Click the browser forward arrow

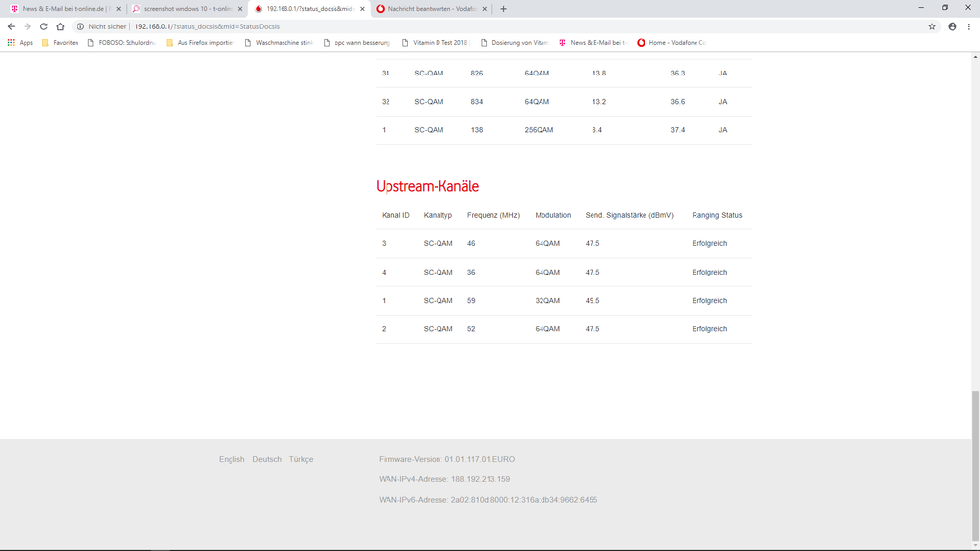[x=27, y=26]
